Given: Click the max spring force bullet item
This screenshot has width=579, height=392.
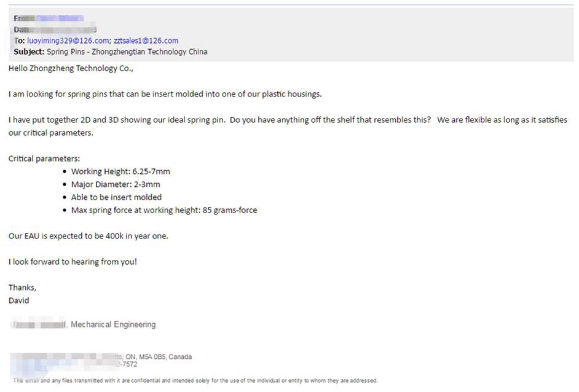Looking at the screenshot, I should click(164, 210).
